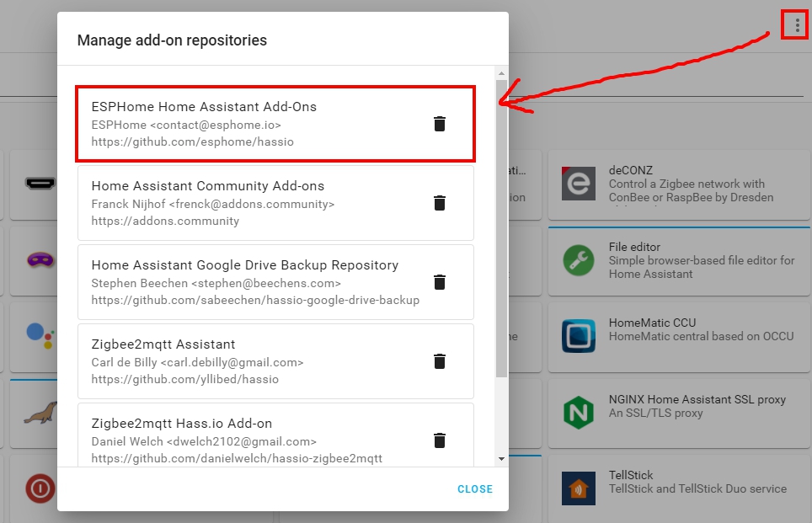The height and width of the screenshot is (523, 812).
Task: Click the dialog scrollbar down arrow
Action: (501, 458)
